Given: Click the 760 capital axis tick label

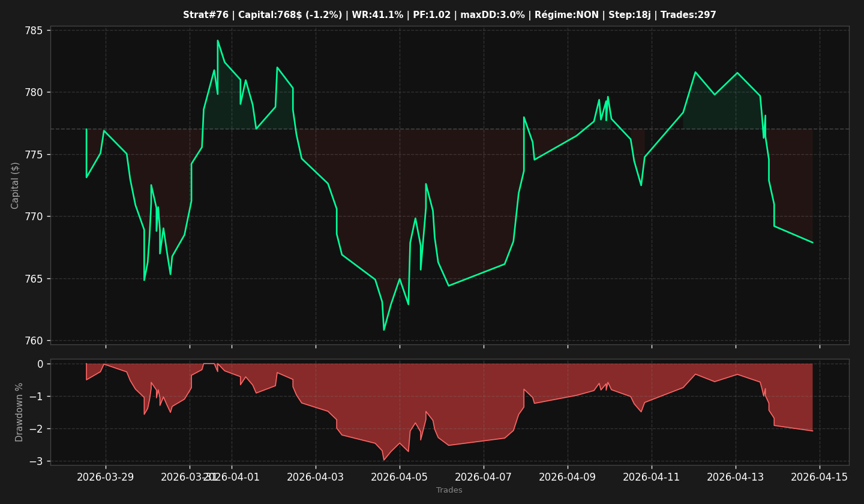Looking at the screenshot, I should 34,341.
